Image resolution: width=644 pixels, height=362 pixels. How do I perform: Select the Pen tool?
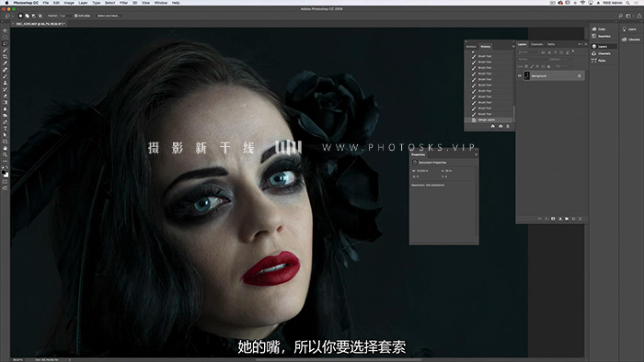tap(5, 122)
